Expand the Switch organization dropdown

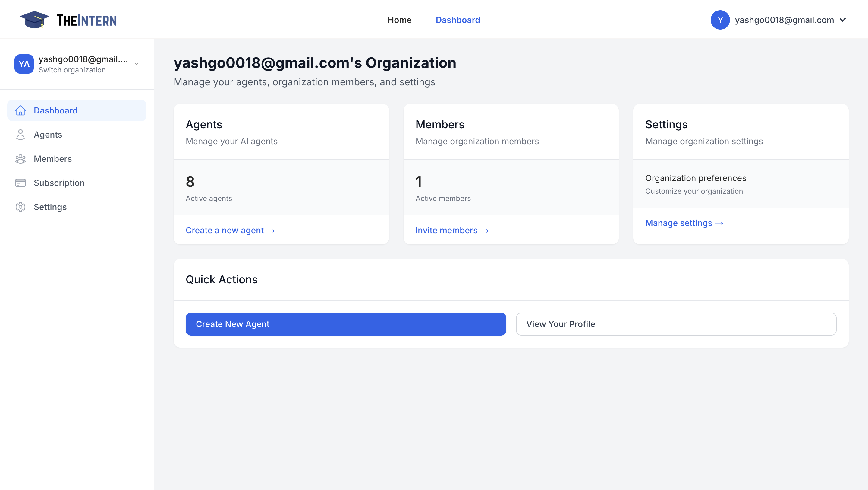136,64
